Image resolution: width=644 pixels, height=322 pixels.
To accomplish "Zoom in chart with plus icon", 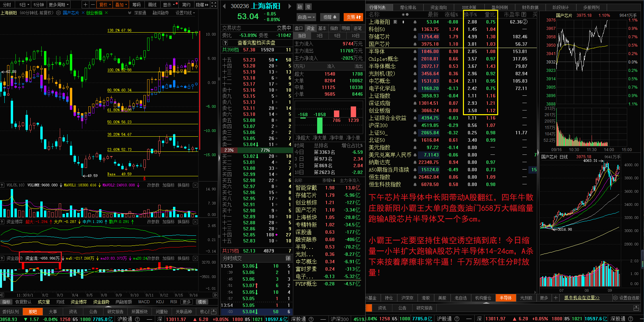I will (x=85, y=5).
